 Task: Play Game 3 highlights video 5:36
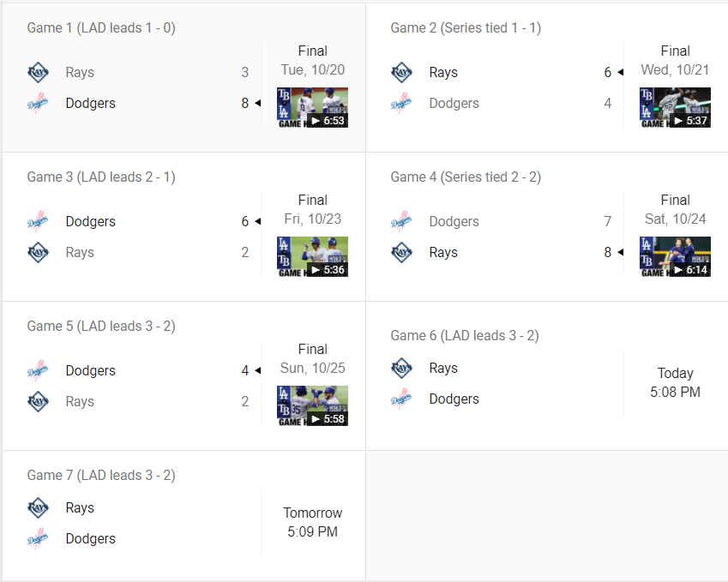pyautogui.click(x=312, y=257)
